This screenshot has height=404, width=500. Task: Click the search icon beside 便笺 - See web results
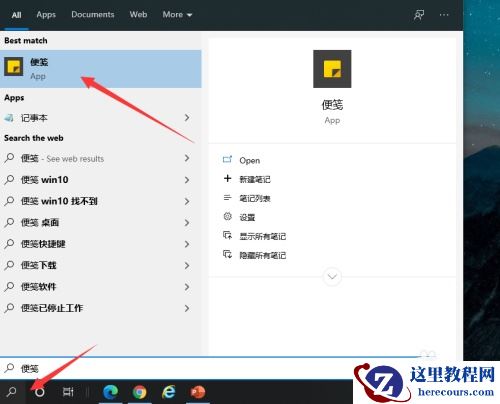point(9,158)
